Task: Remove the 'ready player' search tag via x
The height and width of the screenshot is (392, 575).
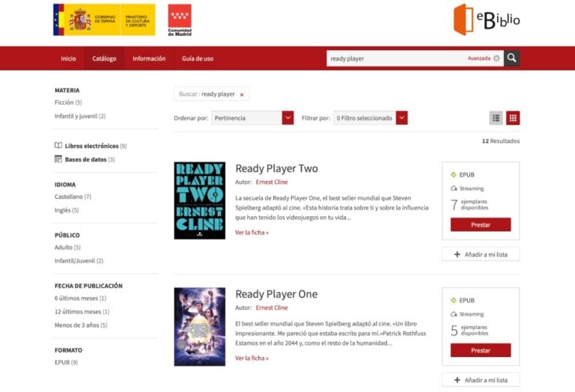Action: click(x=242, y=94)
